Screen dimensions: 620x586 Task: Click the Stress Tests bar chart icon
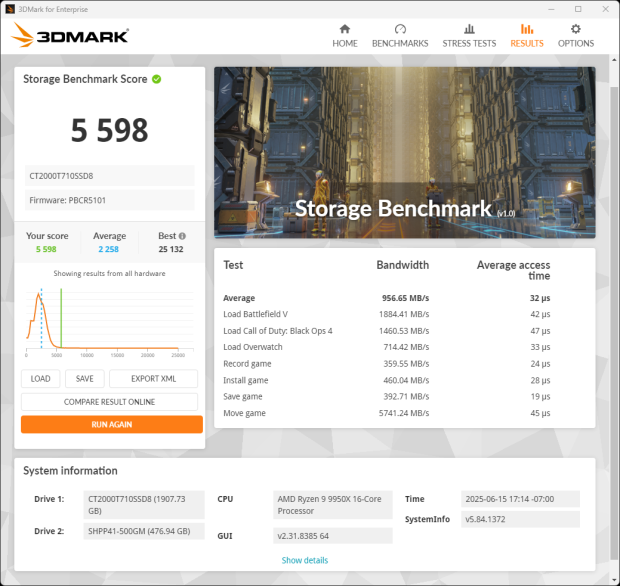(469, 30)
